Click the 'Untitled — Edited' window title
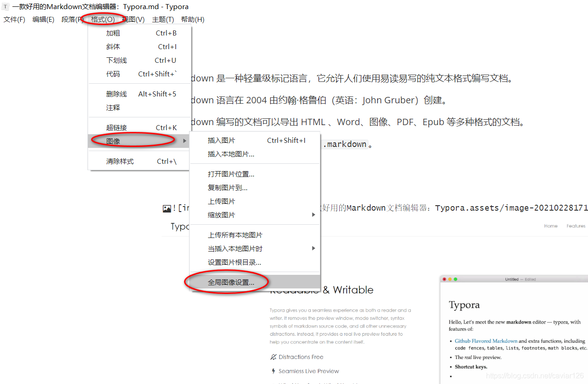Viewport: 588px width, 384px height. click(x=521, y=279)
